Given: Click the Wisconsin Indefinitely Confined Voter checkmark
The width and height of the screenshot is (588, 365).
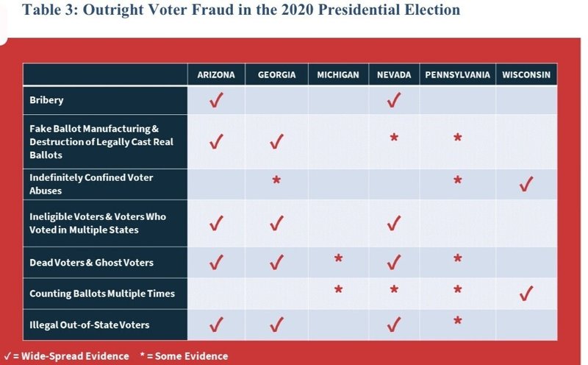Looking at the screenshot, I should [x=526, y=184].
